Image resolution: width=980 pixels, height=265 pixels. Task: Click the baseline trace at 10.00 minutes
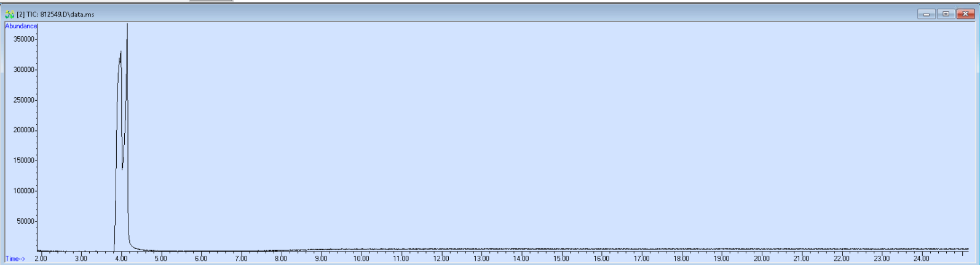[x=361, y=250]
